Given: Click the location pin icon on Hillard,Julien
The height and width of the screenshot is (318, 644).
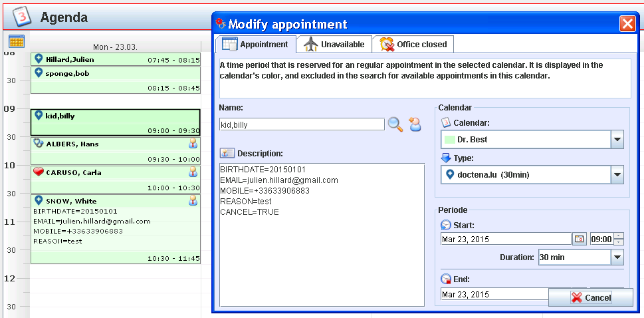Looking at the screenshot, I should (x=39, y=58).
